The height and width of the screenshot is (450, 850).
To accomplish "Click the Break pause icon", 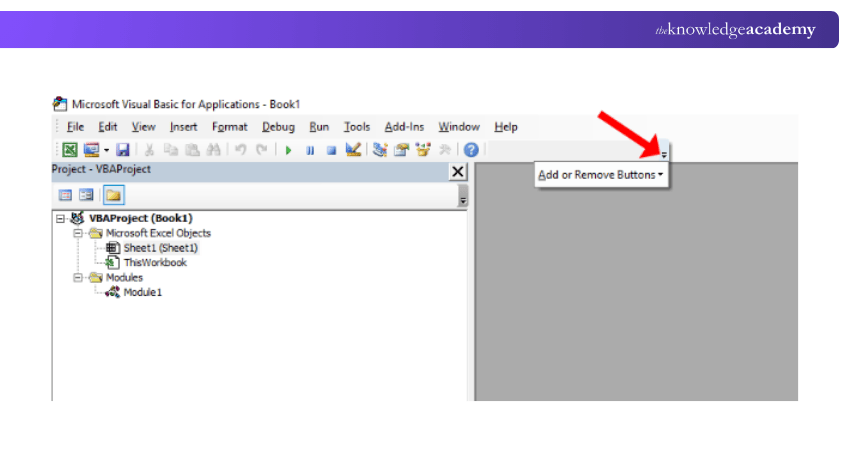I will tap(310, 150).
